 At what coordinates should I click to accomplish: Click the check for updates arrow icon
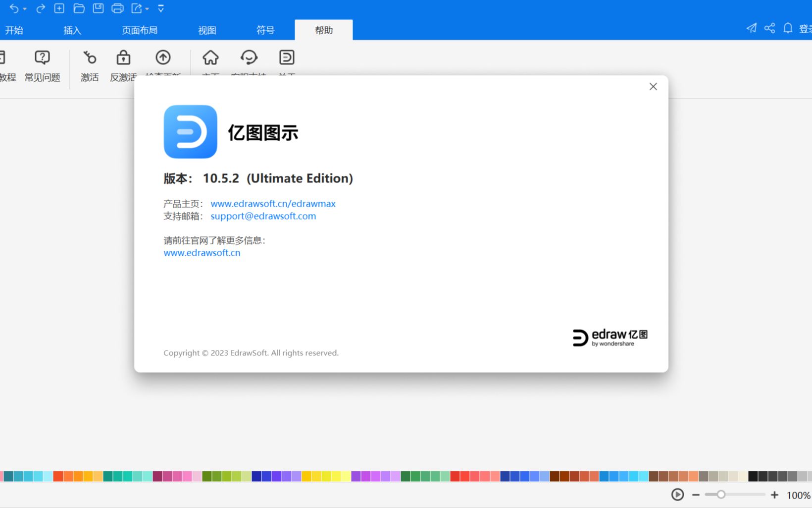point(163,57)
